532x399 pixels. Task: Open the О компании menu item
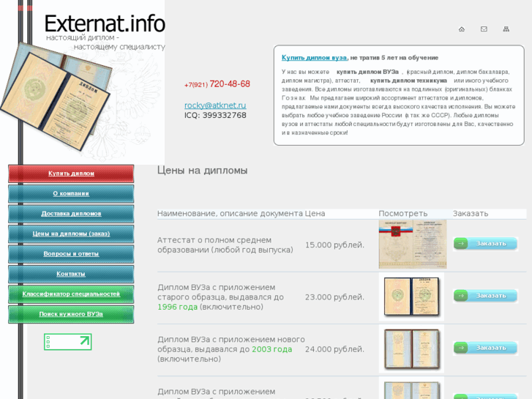(x=71, y=193)
